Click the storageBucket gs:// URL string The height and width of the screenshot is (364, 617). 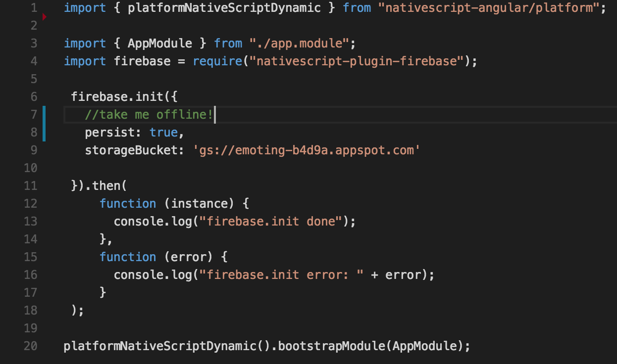click(x=307, y=150)
